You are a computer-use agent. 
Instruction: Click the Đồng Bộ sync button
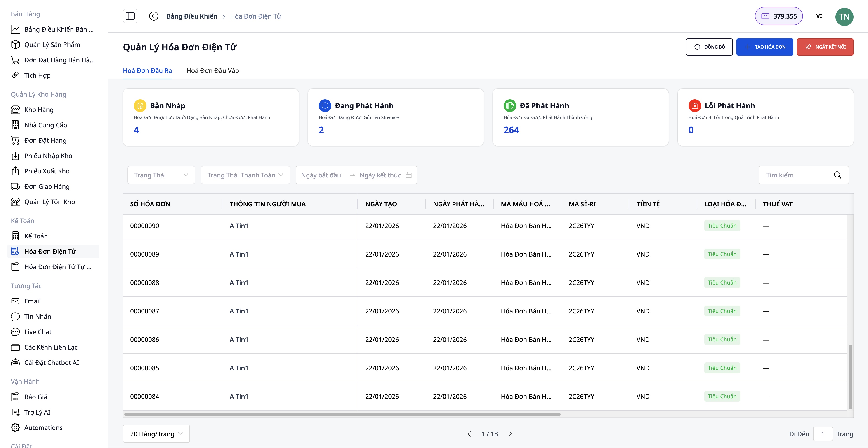point(709,47)
